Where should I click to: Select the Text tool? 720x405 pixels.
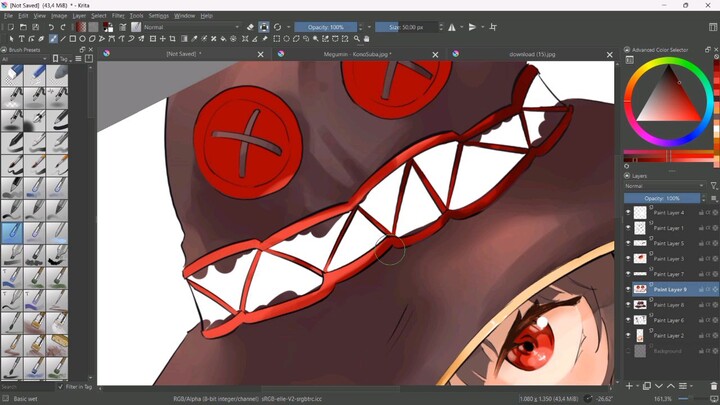pyautogui.click(x=21, y=39)
